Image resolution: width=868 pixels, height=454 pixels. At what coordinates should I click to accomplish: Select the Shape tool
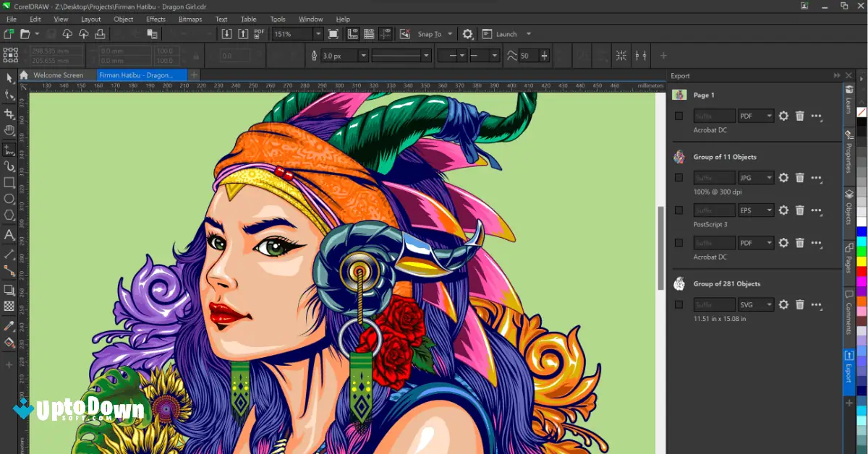(9, 94)
